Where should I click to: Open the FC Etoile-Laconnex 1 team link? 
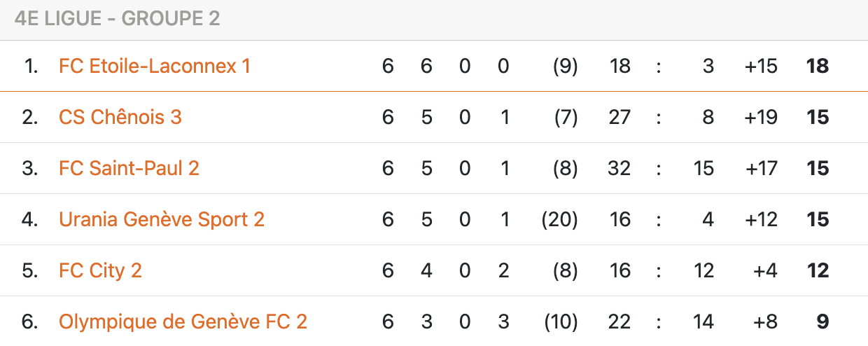click(x=154, y=66)
